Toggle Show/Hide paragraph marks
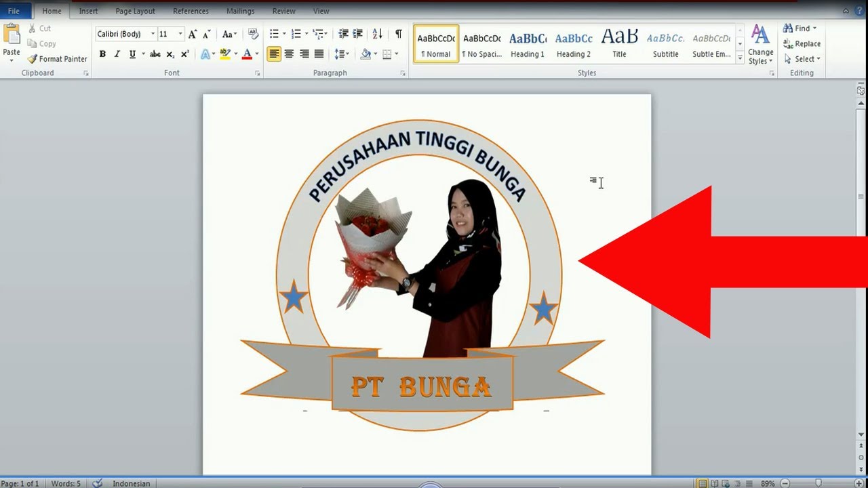868x488 pixels. [398, 34]
